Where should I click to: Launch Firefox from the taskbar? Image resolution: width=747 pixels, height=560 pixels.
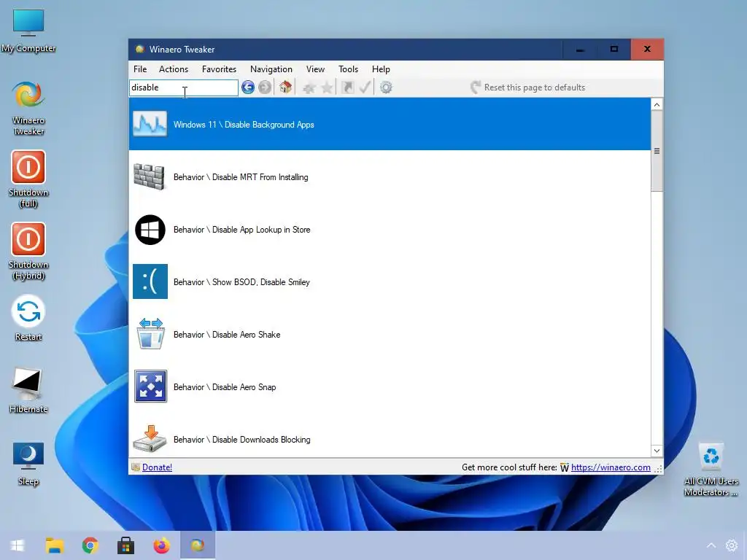click(x=161, y=545)
